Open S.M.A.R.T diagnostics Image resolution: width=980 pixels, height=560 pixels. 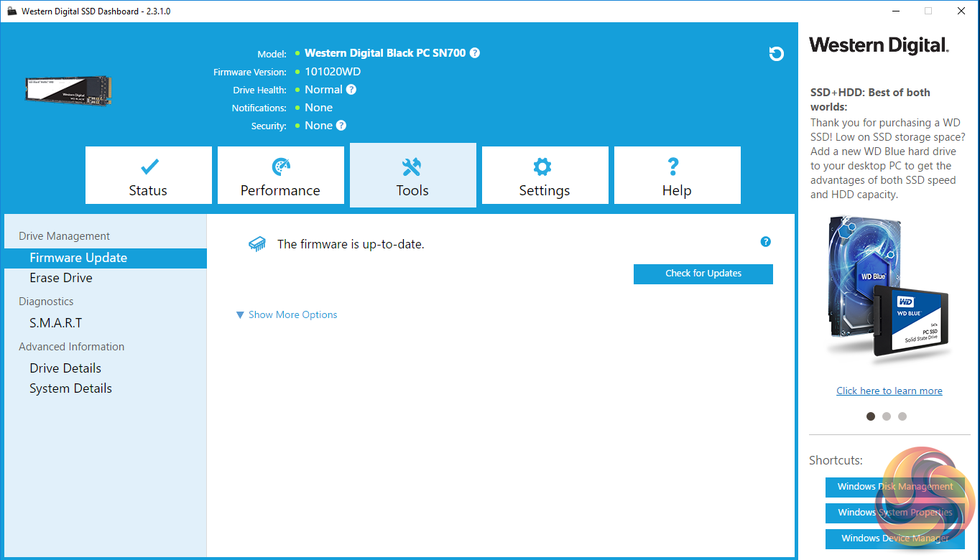pyautogui.click(x=56, y=323)
